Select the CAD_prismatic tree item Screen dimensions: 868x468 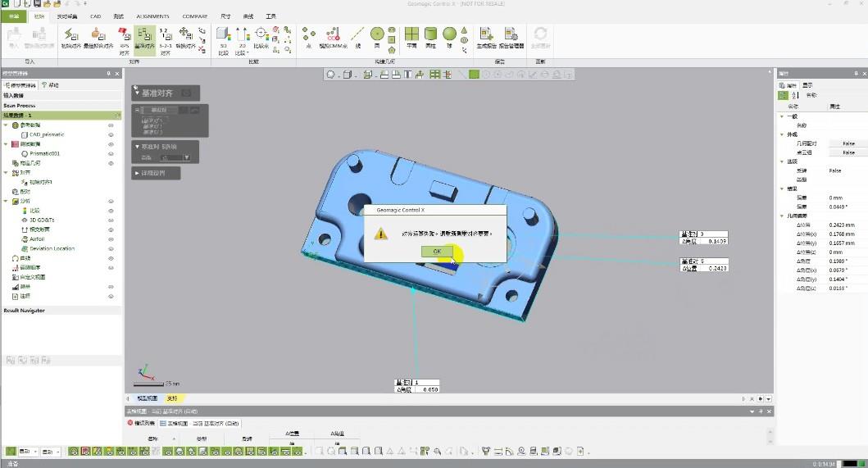tap(47, 134)
